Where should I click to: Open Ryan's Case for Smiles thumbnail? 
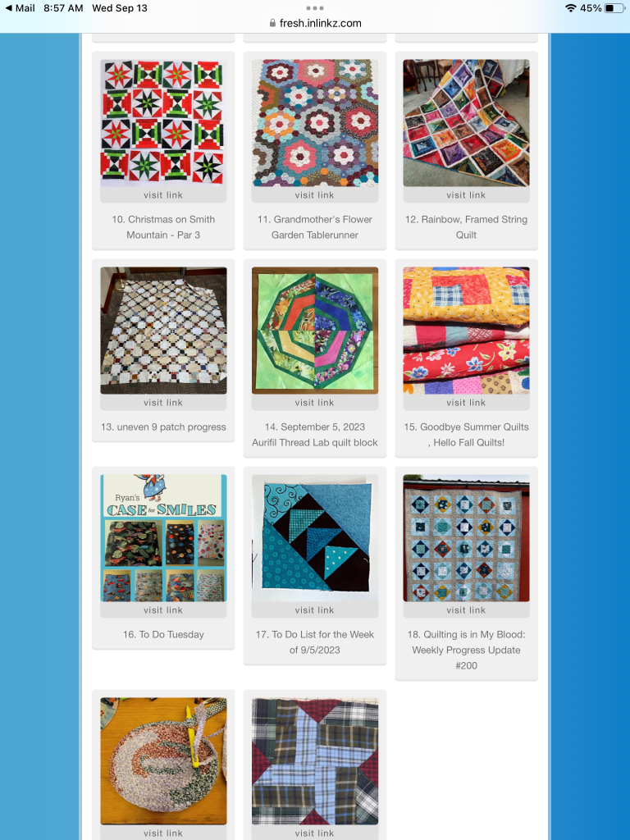(x=163, y=538)
